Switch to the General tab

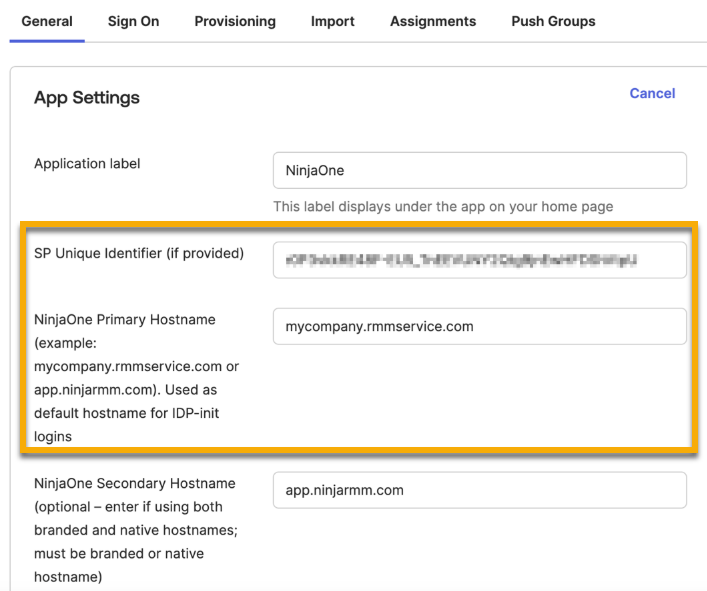(x=47, y=21)
